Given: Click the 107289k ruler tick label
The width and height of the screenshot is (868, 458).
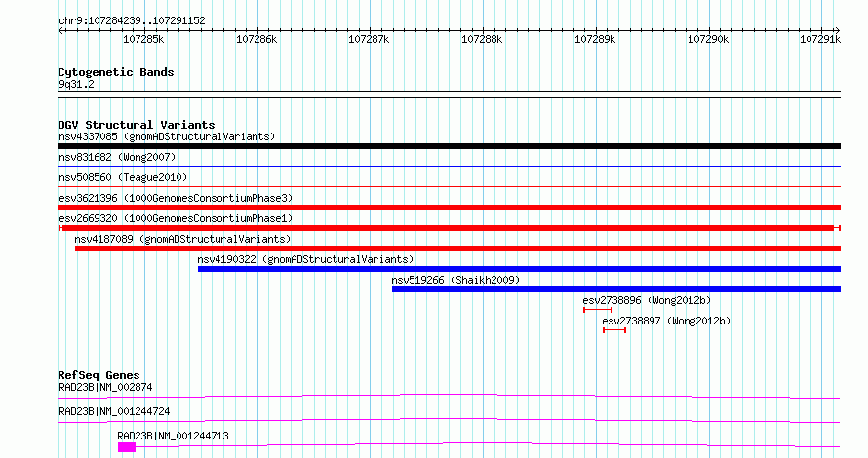Looking at the screenshot, I should [x=595, y=40].
